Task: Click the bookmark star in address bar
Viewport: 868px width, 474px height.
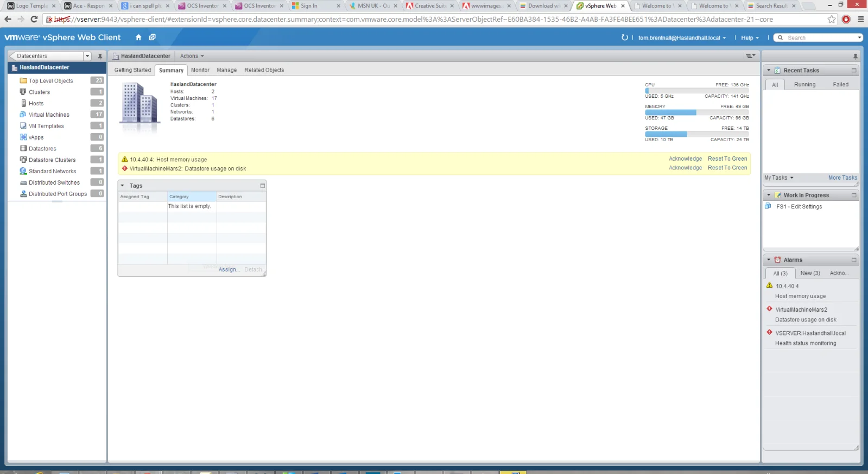Action: 832,19
